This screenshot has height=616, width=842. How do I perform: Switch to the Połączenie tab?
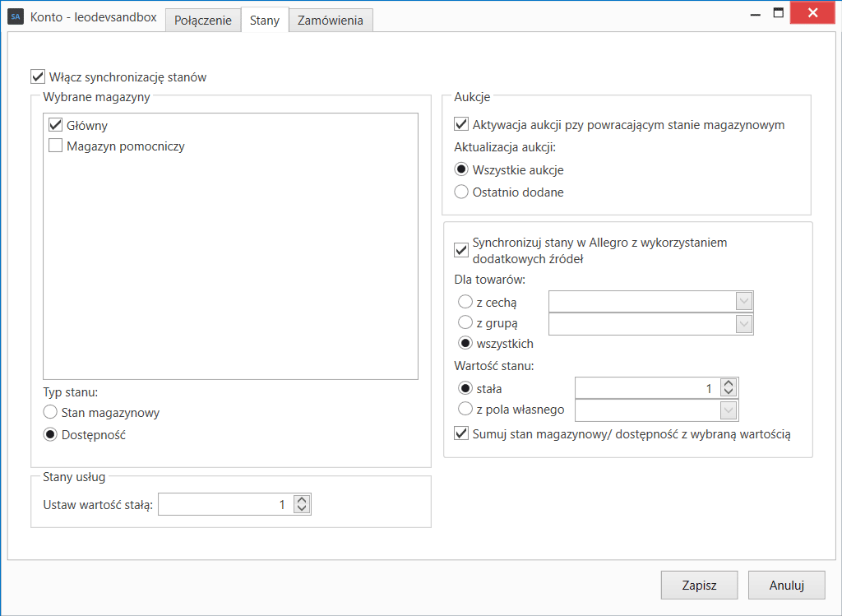203,21
